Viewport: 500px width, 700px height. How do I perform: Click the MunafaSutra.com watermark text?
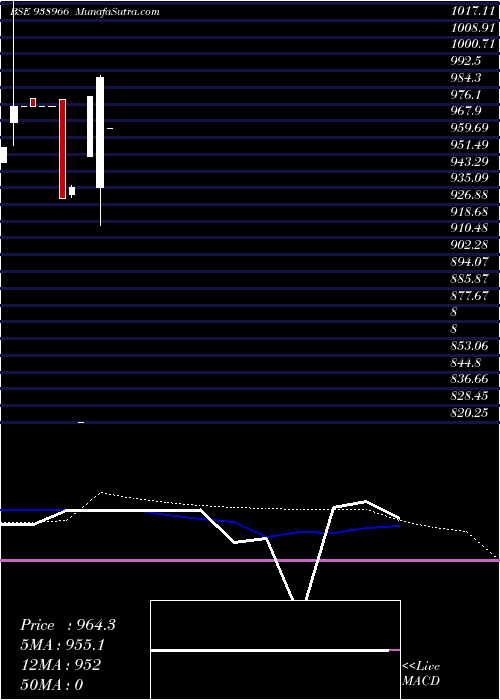coord(118,12)
